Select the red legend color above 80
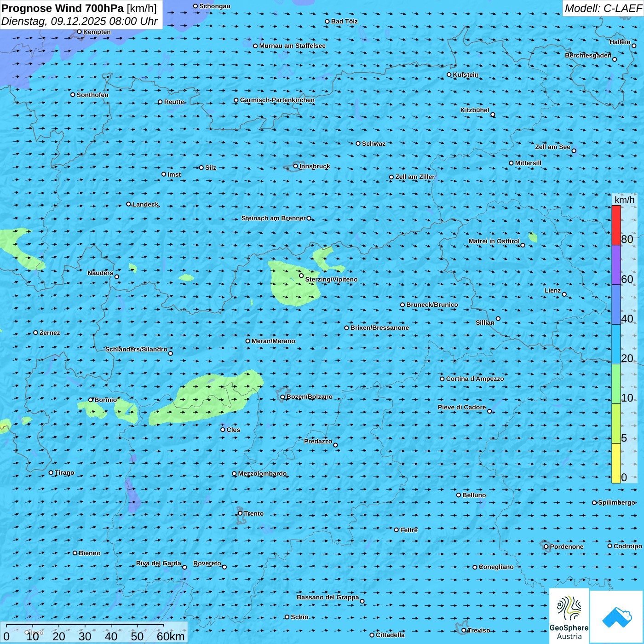Viewport: 644px width, 644px height. click(616, 225)
